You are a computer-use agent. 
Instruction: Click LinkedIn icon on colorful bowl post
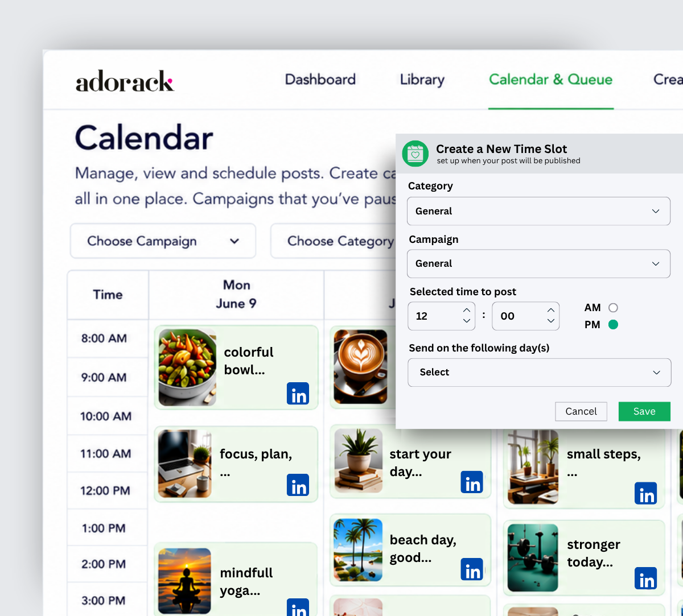point(298,393)
